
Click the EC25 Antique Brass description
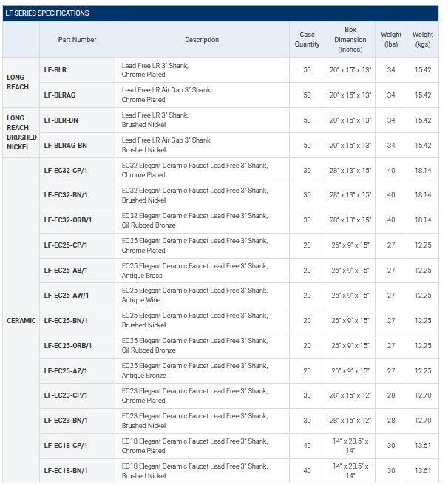tap(194, 271)
